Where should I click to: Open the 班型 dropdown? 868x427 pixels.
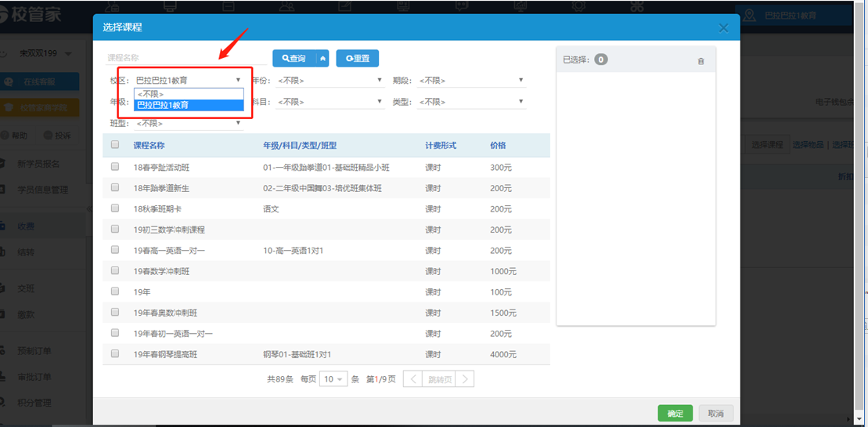point(189,123)
